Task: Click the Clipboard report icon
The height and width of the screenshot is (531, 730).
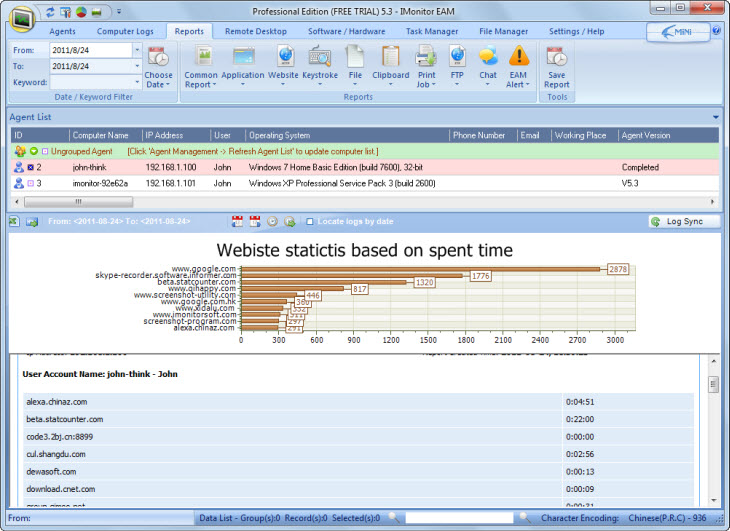Action: point(391,62)
